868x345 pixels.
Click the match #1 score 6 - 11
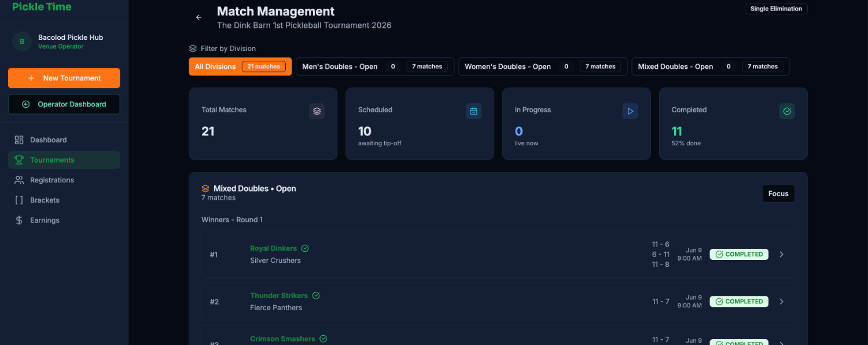661,254
